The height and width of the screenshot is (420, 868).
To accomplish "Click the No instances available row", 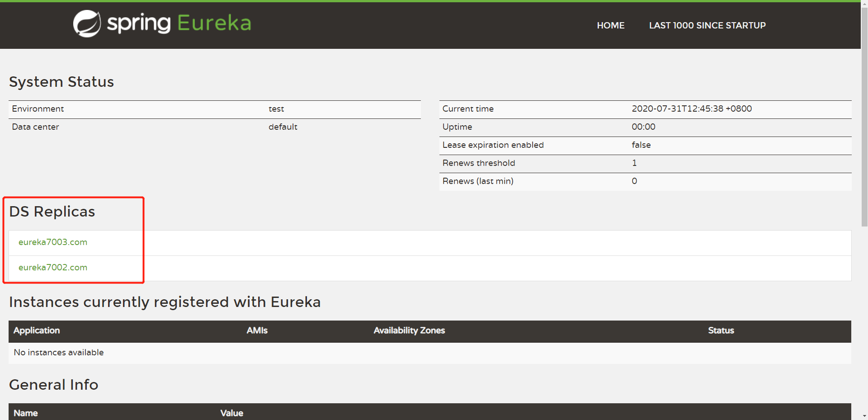I will 59,353.
